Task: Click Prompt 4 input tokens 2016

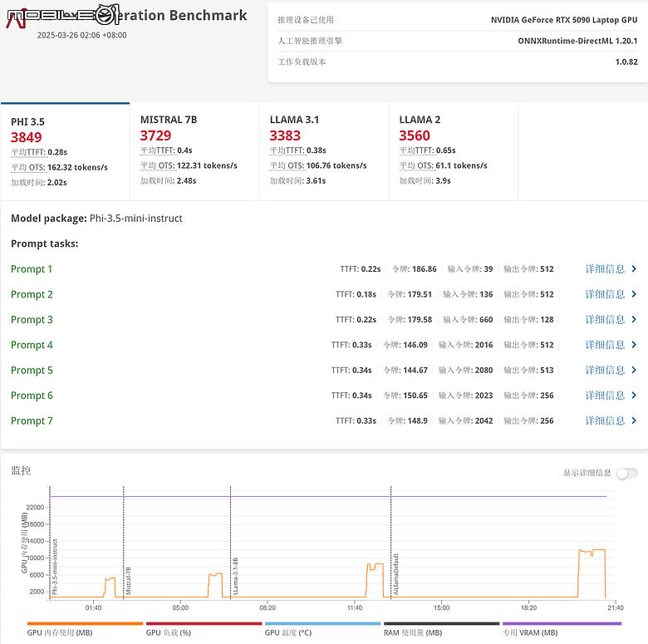Action: coord(484,345)
